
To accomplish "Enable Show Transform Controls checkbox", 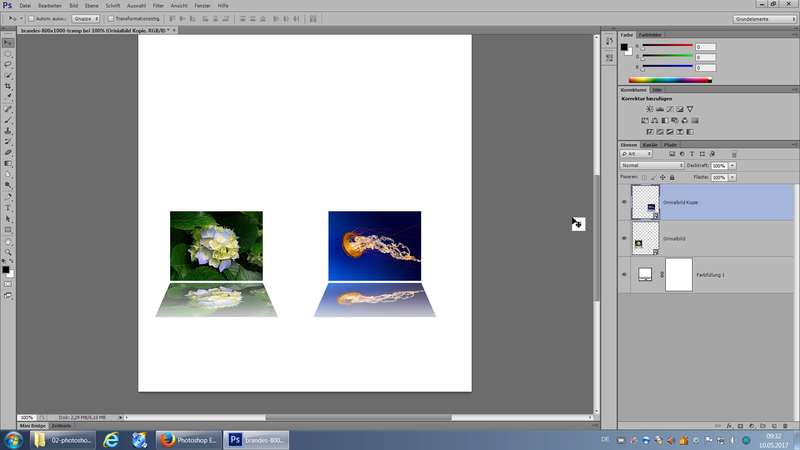I will [x=110, y=19].
